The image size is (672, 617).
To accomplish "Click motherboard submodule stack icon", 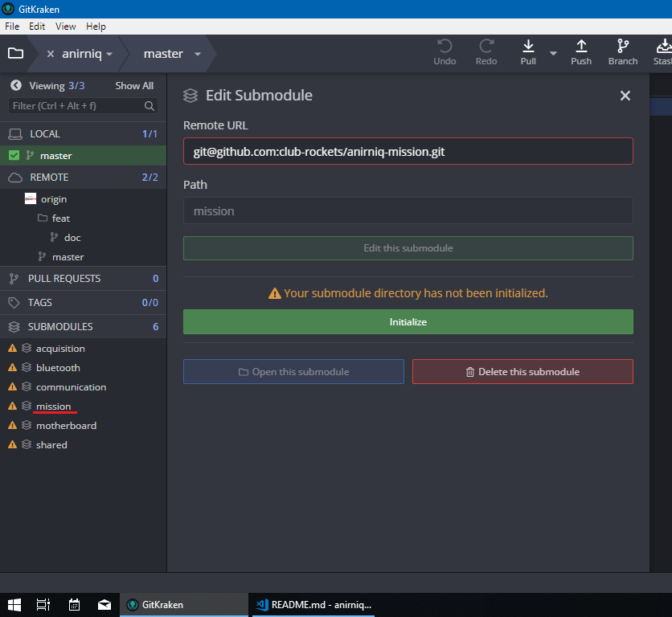I will pyautogui.click(x=27, y=425).
